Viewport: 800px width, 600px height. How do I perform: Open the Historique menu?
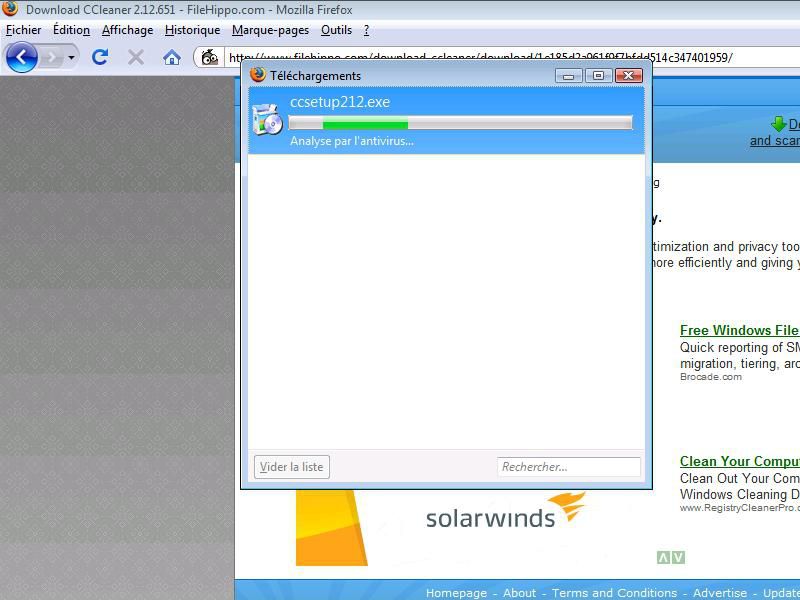tap(192, 30)
